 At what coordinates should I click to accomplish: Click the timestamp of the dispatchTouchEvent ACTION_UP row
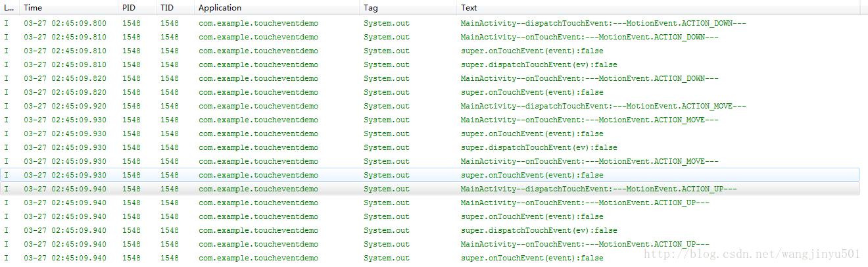[x=65, y=189]
